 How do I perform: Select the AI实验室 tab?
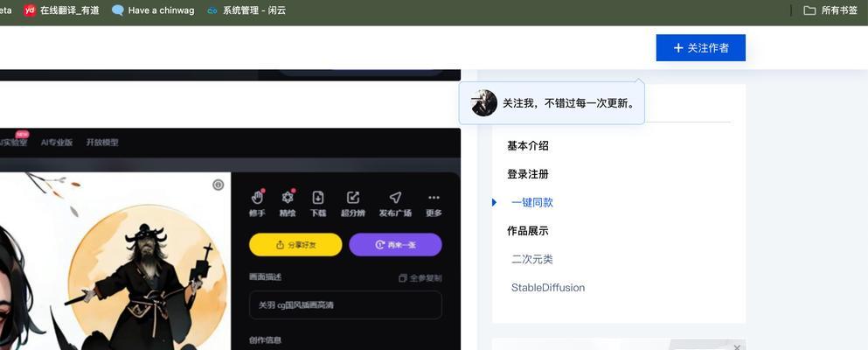[12, 142]
